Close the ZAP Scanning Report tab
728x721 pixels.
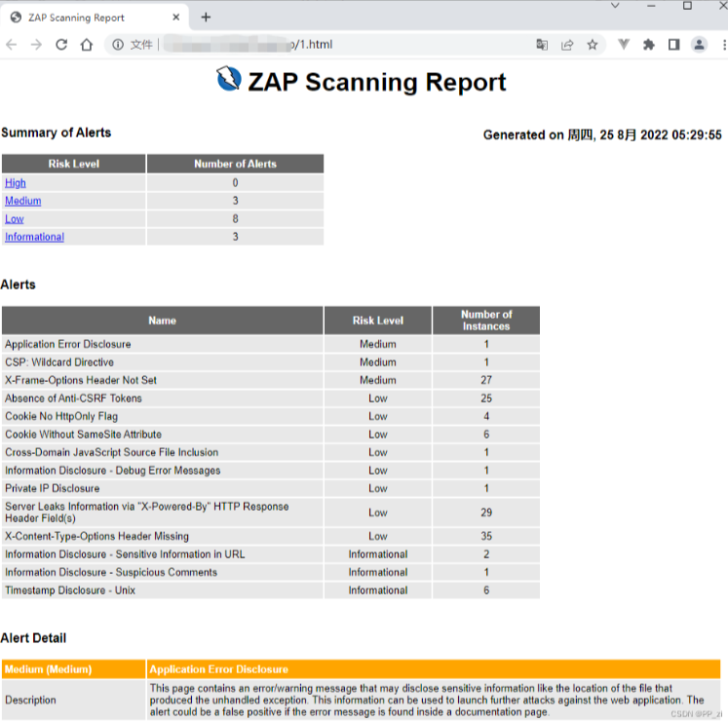[x=176, y=18]
